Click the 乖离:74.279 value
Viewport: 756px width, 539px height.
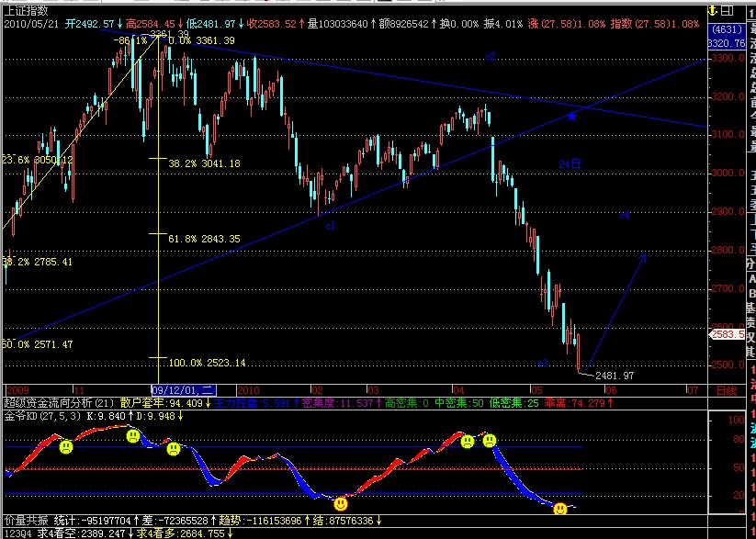(x=579, y=403)
